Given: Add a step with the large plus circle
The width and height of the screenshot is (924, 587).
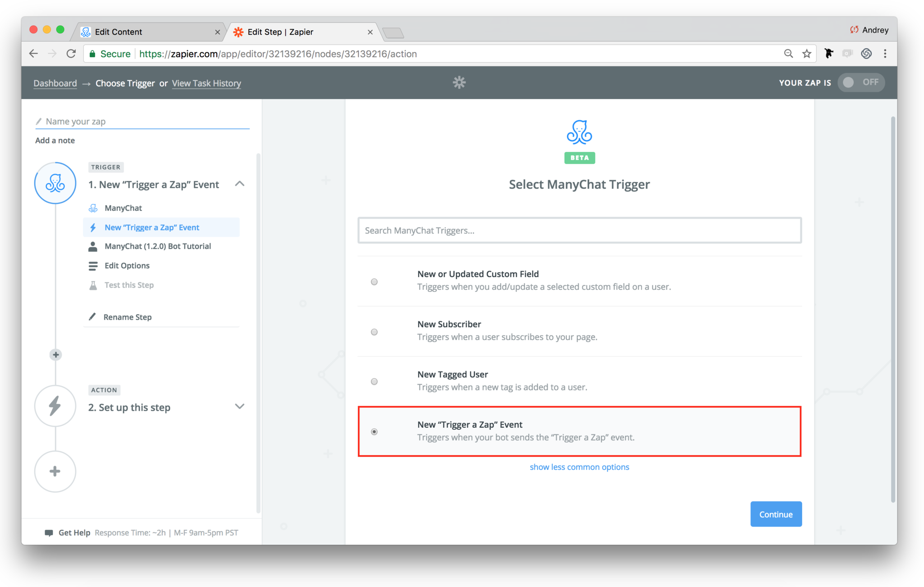Looking at the screenshot, I should point(55,472).
